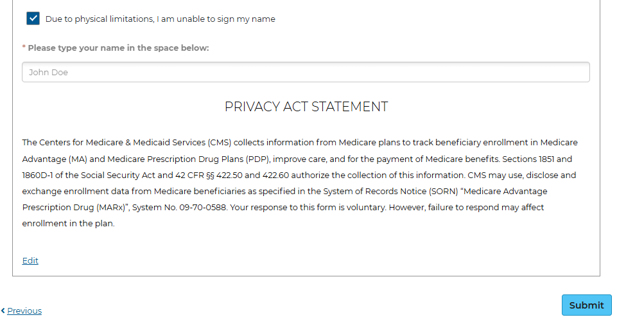The height and width of the screenshot is (333, 644).
Task: Click the PRIVACY ACT STATEMENT heading
Action: point(306,107)
